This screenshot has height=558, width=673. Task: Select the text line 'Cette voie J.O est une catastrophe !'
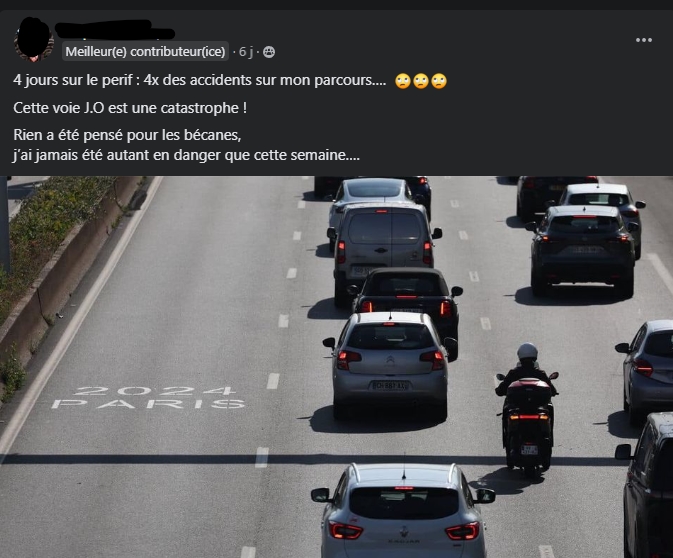[130, 108]
